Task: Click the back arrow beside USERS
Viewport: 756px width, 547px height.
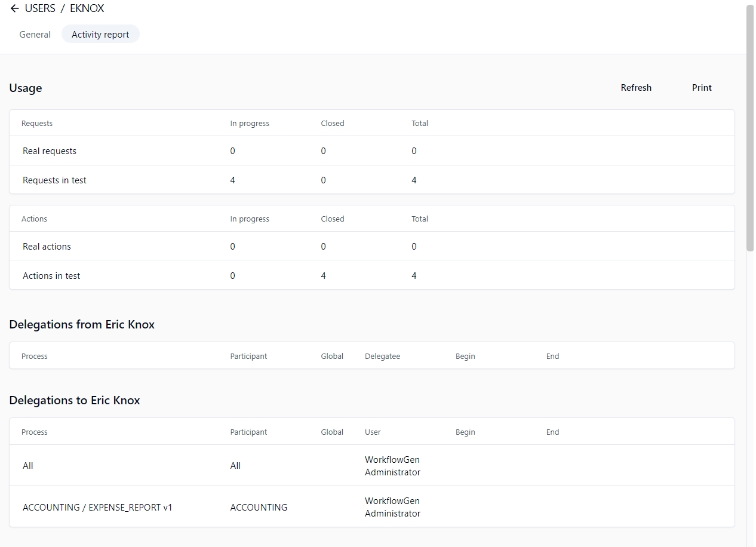Action: (14, 8)
